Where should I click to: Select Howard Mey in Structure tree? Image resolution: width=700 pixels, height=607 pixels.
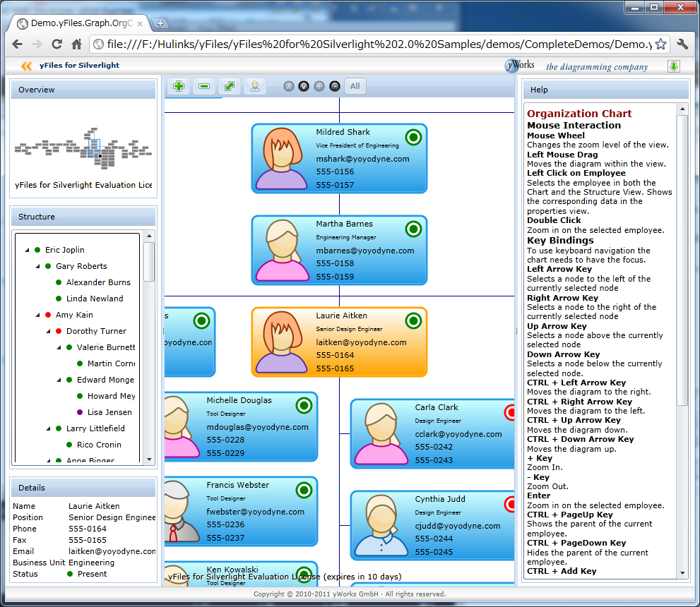tap(111, 396)
